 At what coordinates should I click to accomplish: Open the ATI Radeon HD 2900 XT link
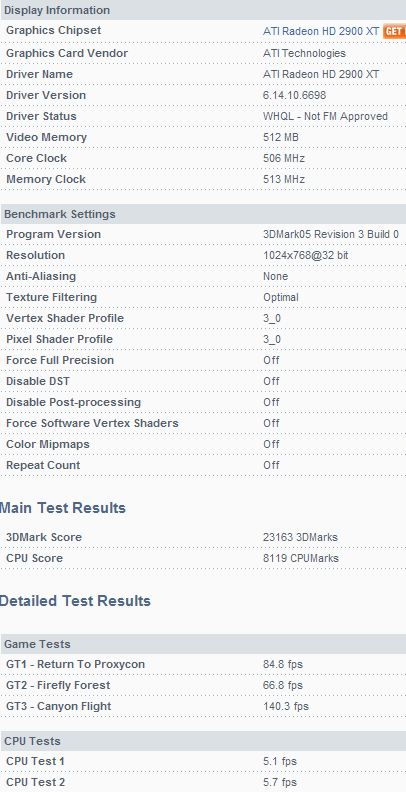(321, 31)
